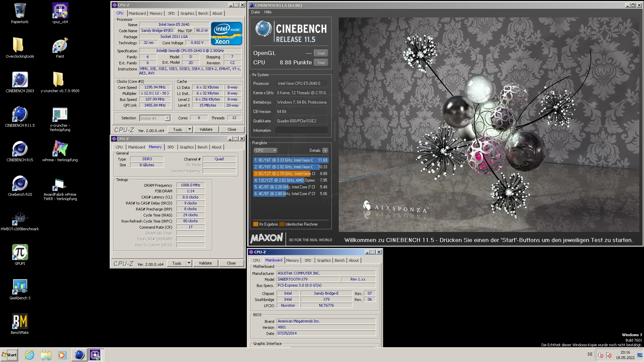Open the cpuz_x64 desktop icon
The width and height of the screenshot is (644, 362).
tap(60, 13)
